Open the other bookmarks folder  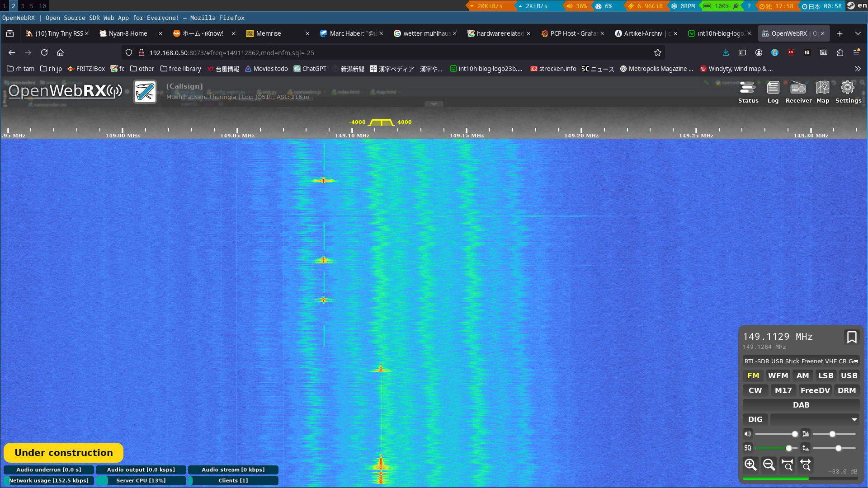[142, 69]
